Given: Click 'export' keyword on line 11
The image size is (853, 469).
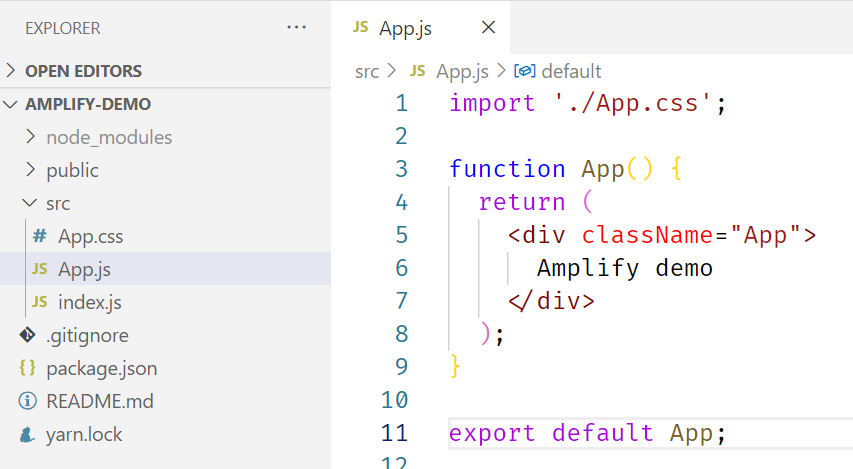Looking at the screenshot, I should click(492, 433).
